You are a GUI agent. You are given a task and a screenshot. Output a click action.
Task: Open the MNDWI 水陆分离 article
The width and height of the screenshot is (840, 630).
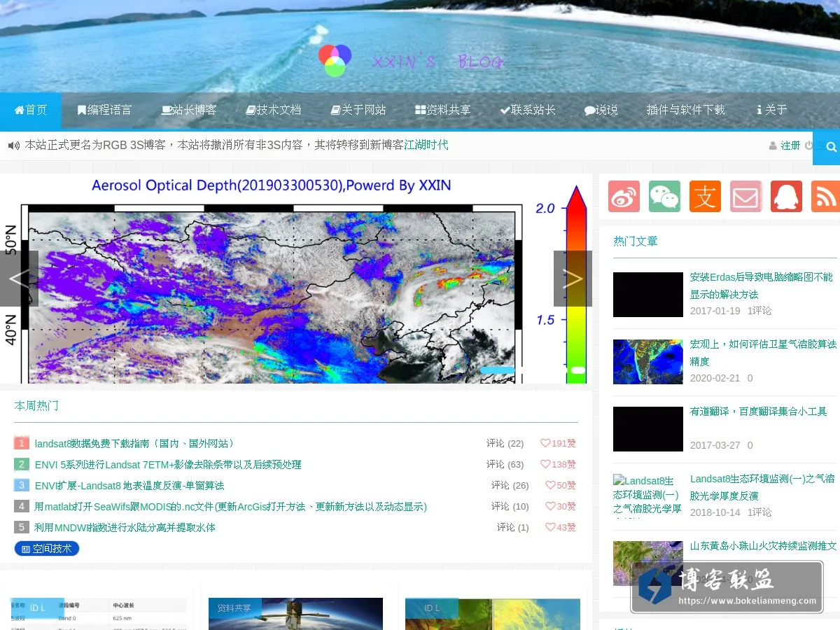click(x=125, y=527)
